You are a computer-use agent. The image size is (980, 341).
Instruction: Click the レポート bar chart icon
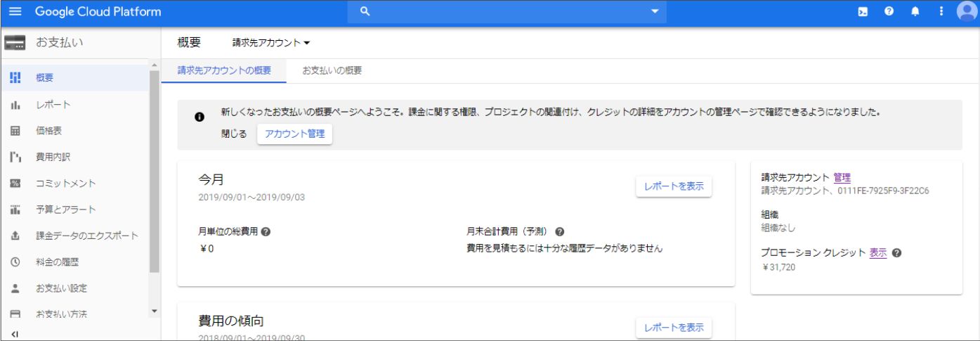coord(15,105)
